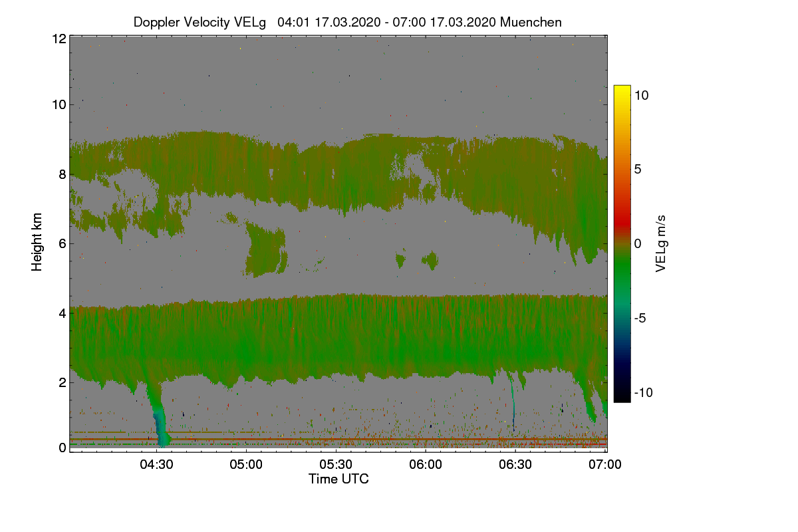Click the time tick label '06:00'

coord(426,465)
